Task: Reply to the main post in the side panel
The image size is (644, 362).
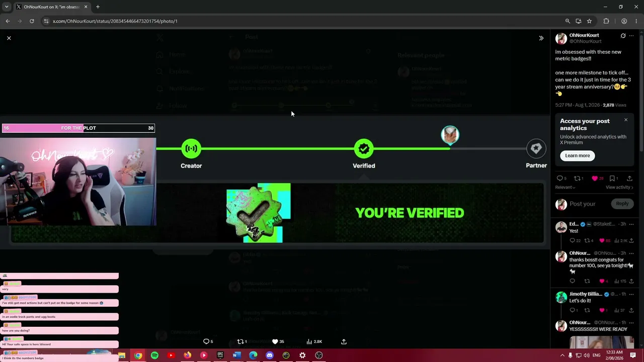Action: 560,178
